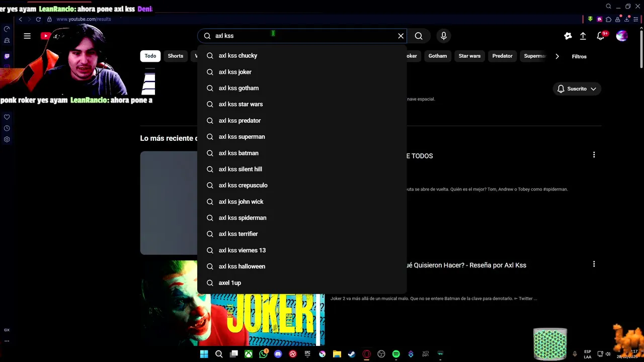Viewport: 644px width, 362px height.
Task: Submit search with the magnifier button
Action: (x=419, y=36)
